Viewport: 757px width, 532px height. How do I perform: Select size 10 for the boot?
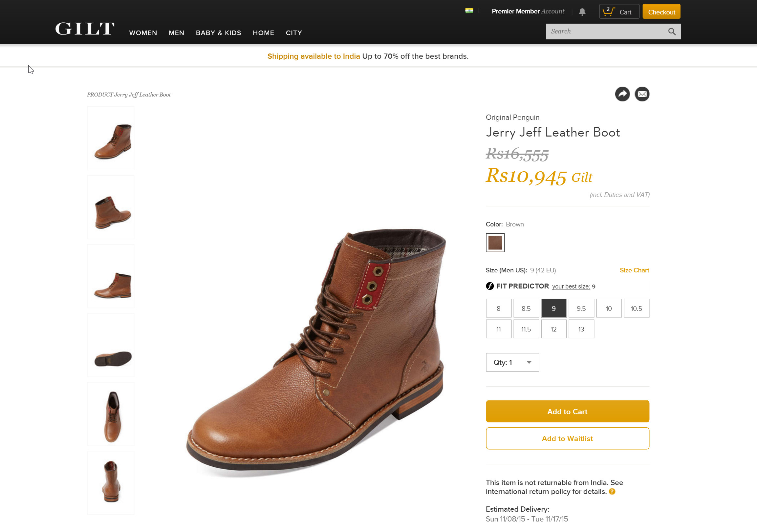click(x=609, y=308)
